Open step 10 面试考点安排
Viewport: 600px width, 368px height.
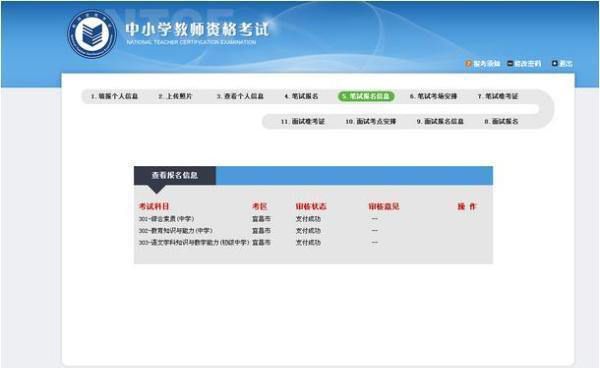click(x=371, y=121)
